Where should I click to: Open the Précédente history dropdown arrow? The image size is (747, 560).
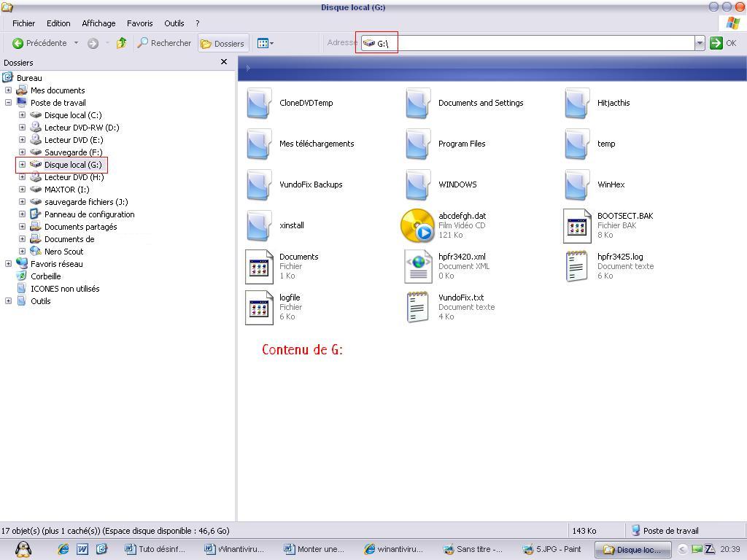76,43
